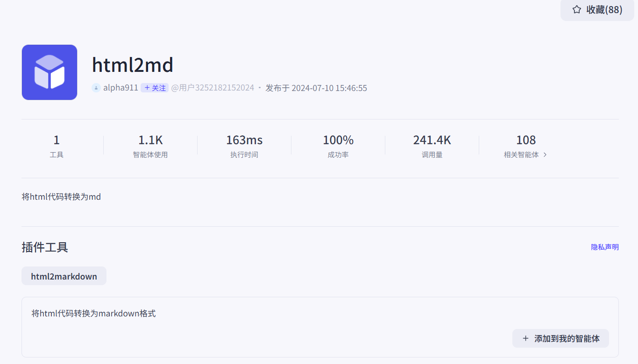Click the 241.4K 调用量 statistic
Viewport: 638px width, 364px height.
(x=432, y=146)
